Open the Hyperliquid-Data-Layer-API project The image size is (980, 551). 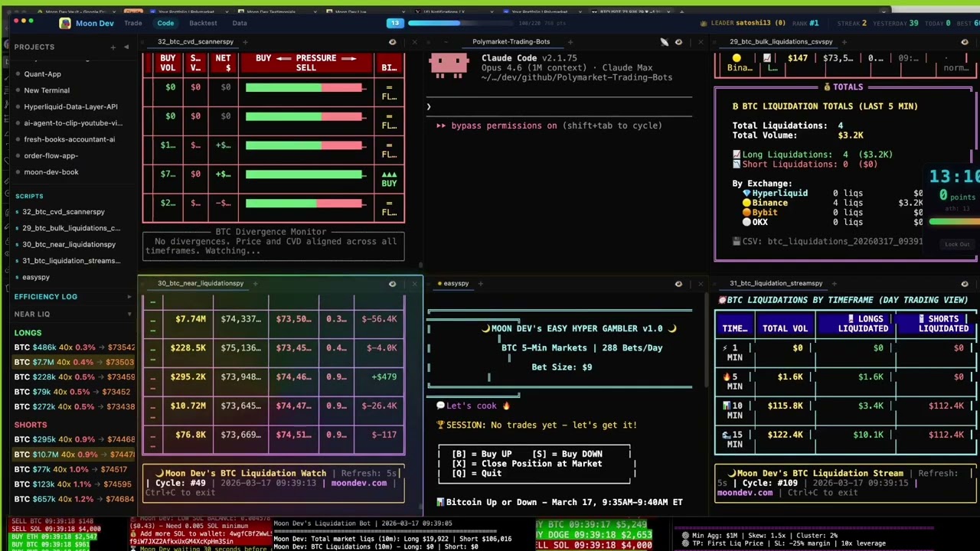pos(70,106)
